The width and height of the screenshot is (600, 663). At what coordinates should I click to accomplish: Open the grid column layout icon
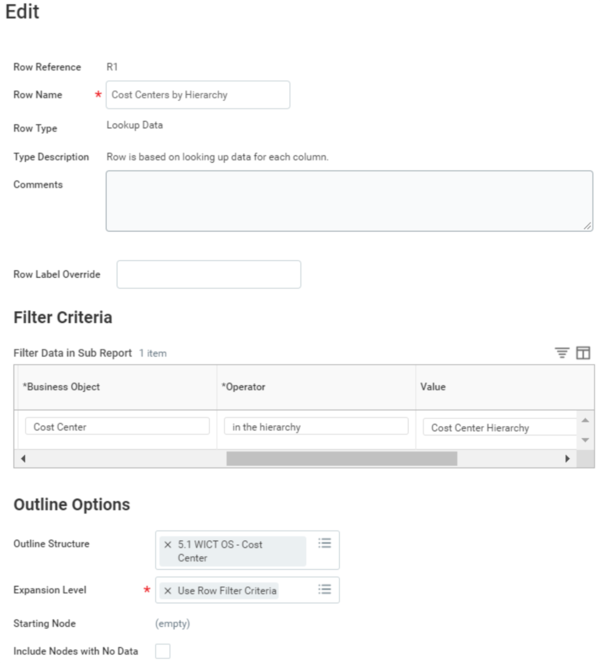(583, 353)
